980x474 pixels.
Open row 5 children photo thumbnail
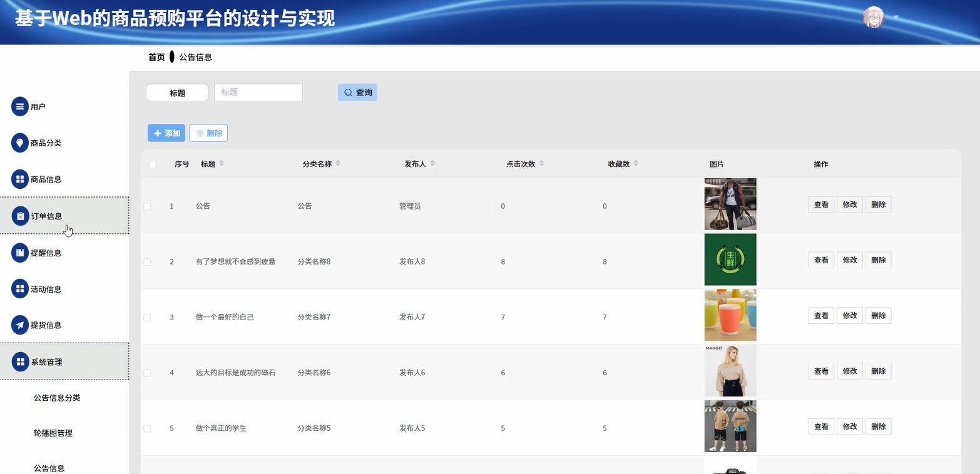pyautogui.click(x=730, y=426)
